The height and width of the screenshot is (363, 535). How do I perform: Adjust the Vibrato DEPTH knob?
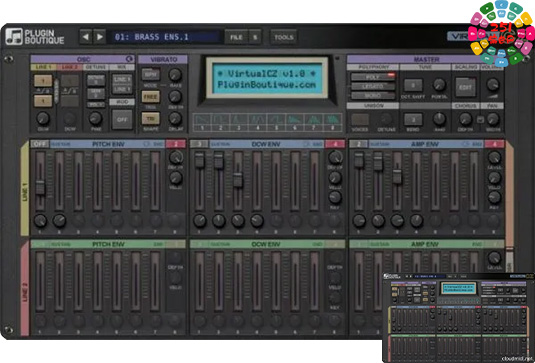coord(175,97)
